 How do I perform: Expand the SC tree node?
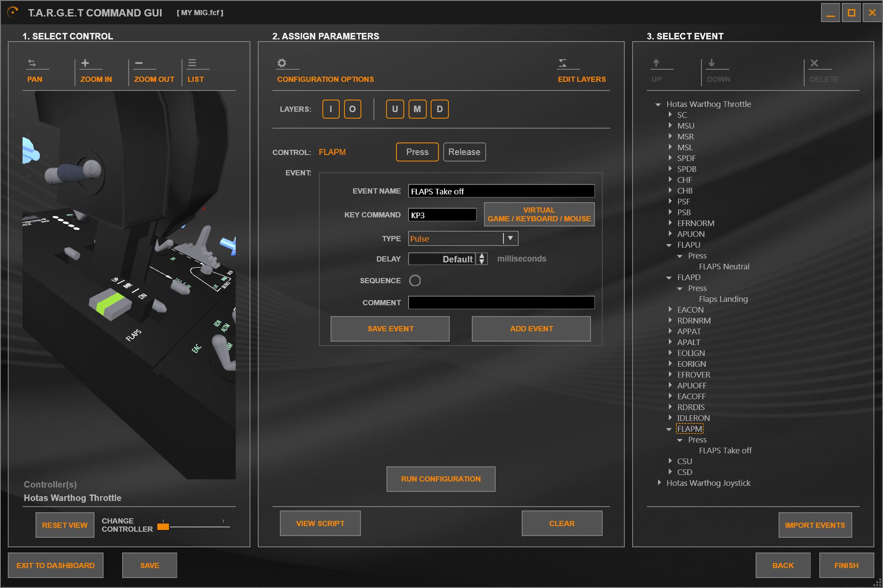pyautogui.click(x=670, y=115)
